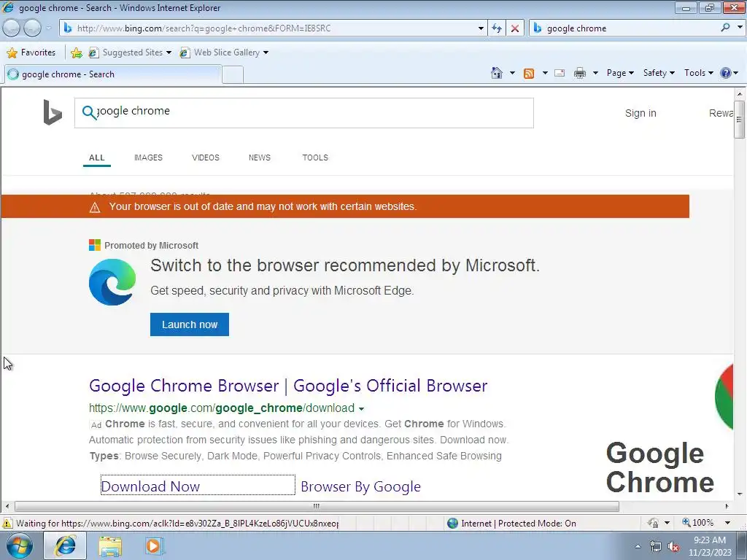The width and height of the screenshot is (747, 560).
Task: Click the Refresh page icon
Action: click(x=496, y=28)
